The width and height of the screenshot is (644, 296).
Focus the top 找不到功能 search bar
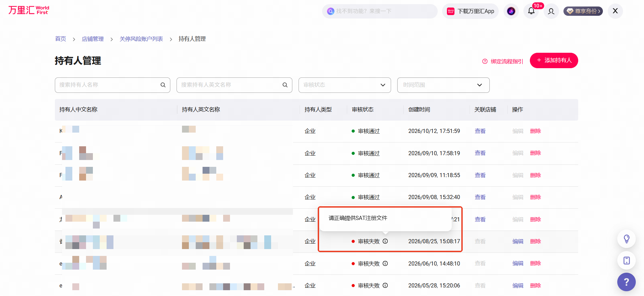pyautogui.click(x=380, y=11)
